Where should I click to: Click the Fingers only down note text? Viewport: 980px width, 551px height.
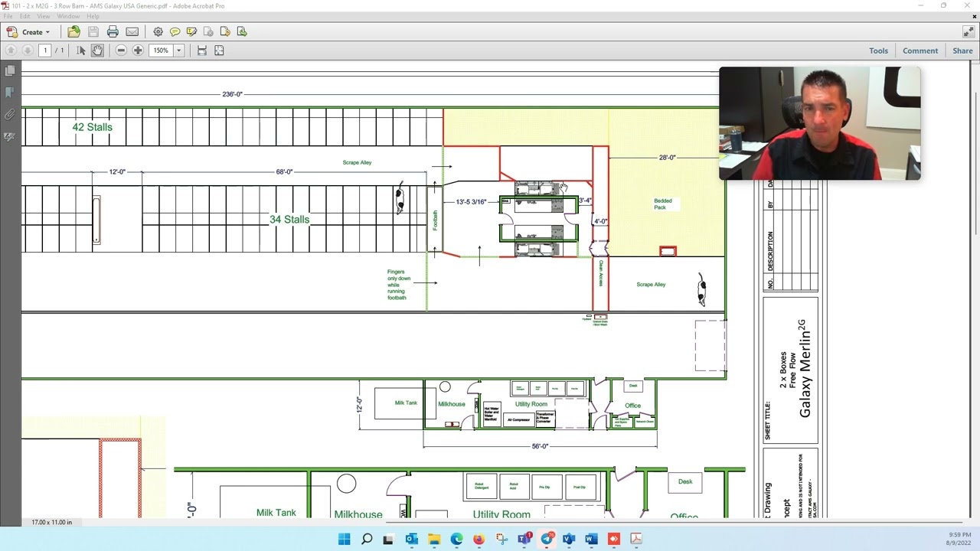point(399,285)
